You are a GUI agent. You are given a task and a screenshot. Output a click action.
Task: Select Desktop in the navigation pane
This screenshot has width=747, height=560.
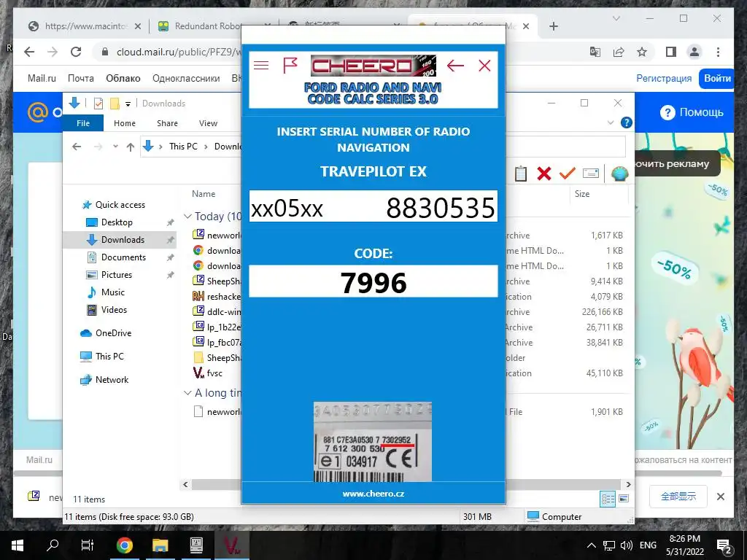(117, 222)
